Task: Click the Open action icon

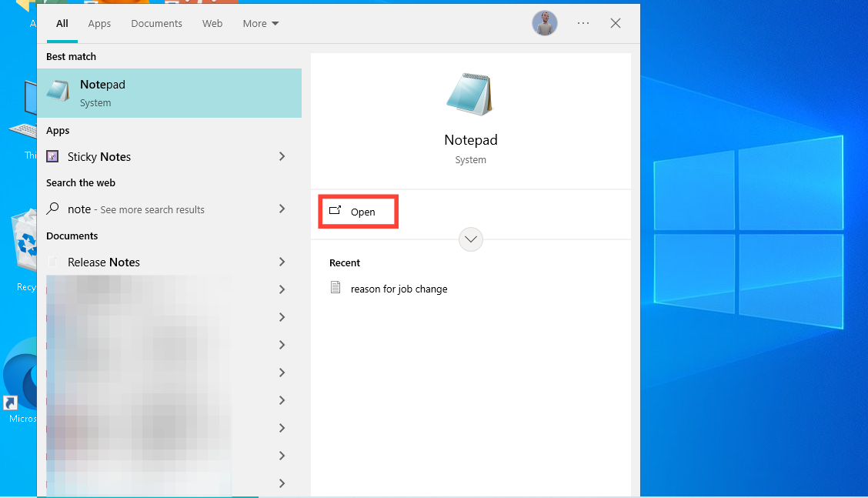Action: tap(336, 210)
